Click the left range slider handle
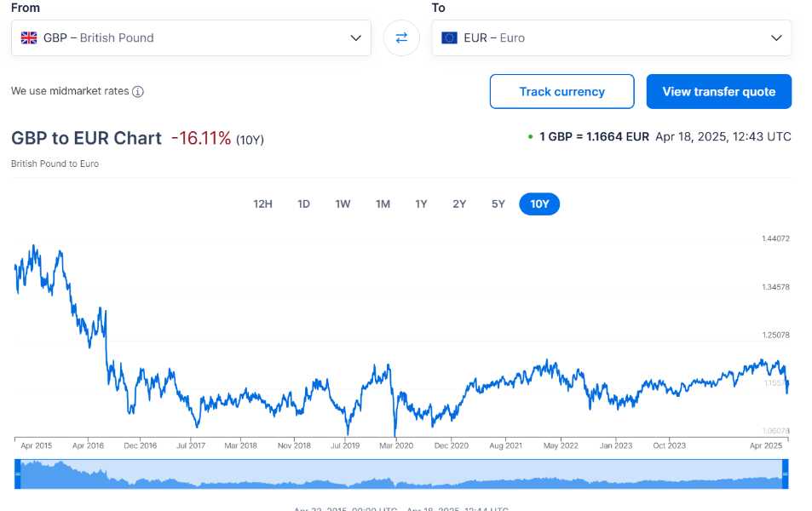The width and height of the screenshot is (812, 511). pos(18,474)
